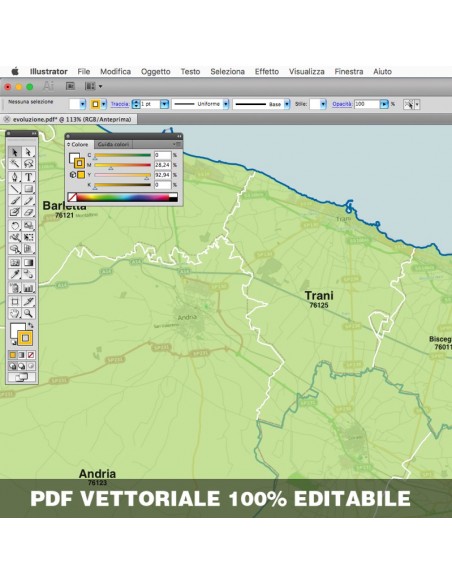452x584 pixels.
Task: Select the Hand tool
Action: [x=15, y=313]
